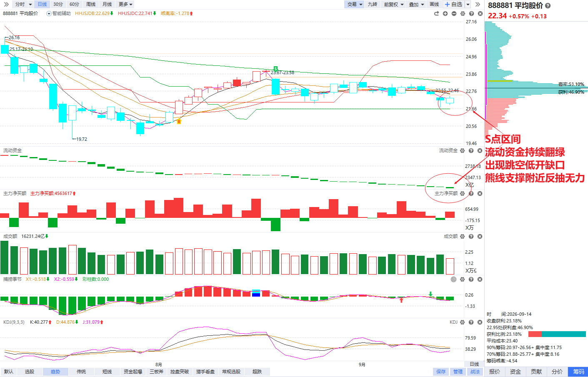
Task: Open main chart settings gear icon
Action: (x=463, y=14)
